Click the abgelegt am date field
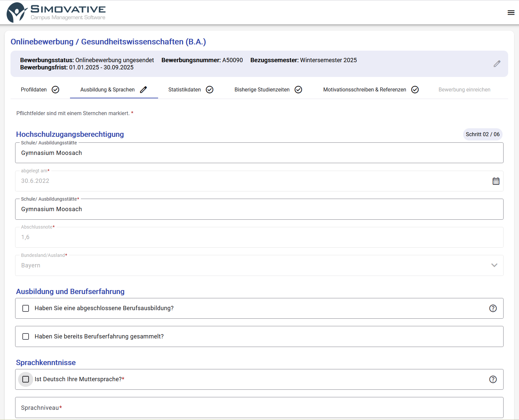This screenshot has height=420, width=519. [x=259, y=181]
